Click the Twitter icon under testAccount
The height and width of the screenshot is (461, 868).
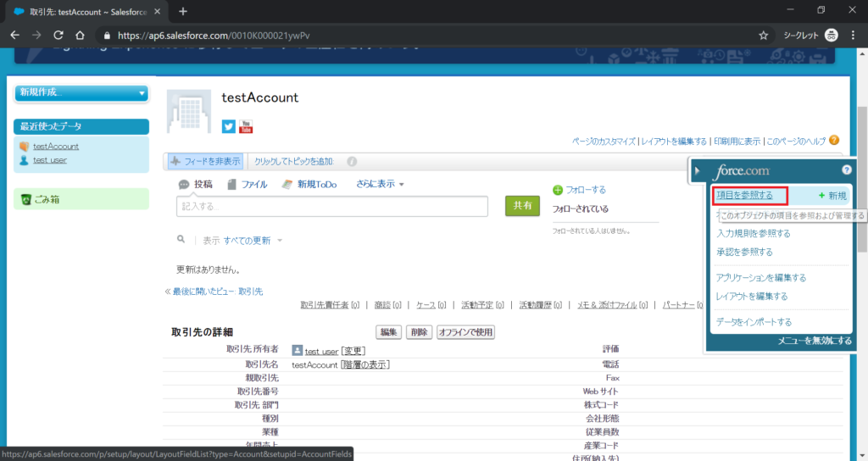point(228,127)
